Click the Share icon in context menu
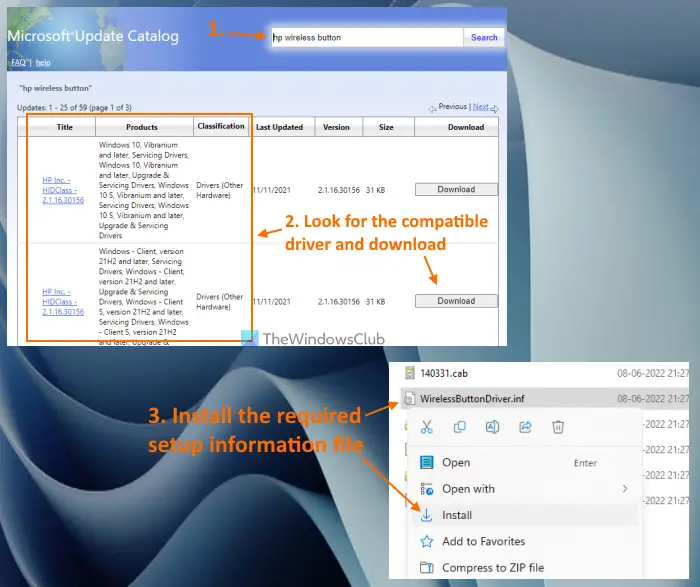This screenshot has width=700, height=587. point(525,427)
